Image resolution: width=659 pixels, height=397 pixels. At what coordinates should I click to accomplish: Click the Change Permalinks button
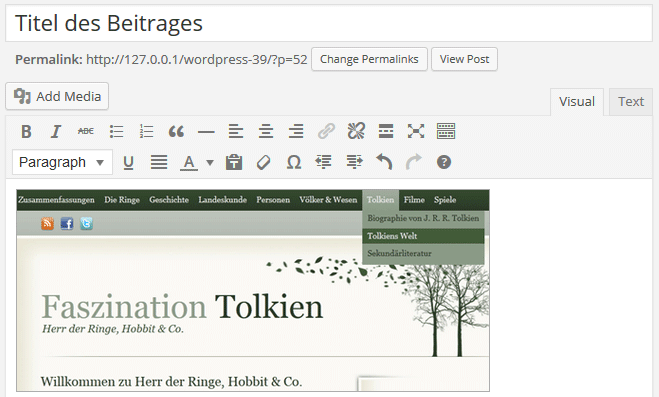click(x=369, y=59)
